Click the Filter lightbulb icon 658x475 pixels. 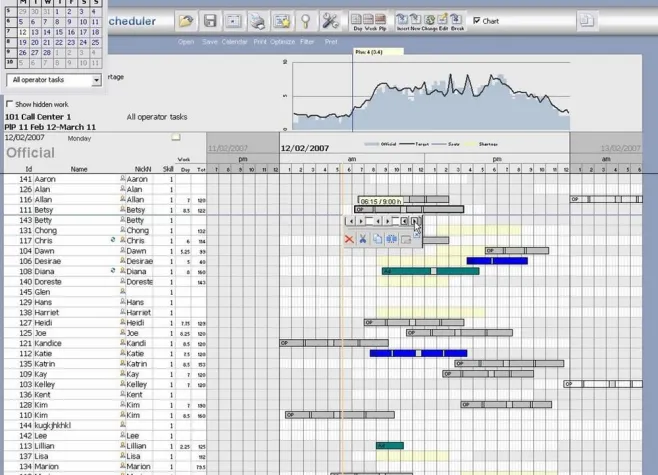coord(306,21)
